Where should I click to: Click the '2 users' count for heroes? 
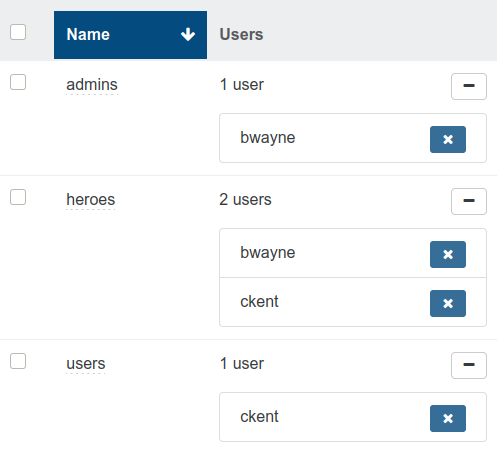coord(245,200)
